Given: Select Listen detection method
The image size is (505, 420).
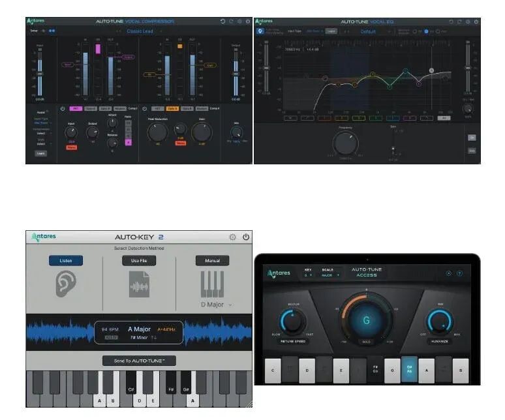Looking at the screenshot, I should pos(66,260).
